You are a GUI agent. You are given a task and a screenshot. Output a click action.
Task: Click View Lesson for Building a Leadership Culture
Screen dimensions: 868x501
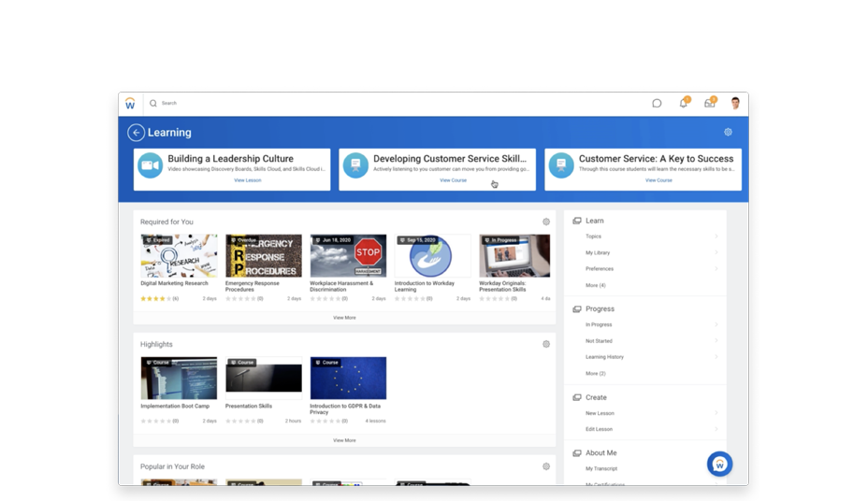point(247,180)
